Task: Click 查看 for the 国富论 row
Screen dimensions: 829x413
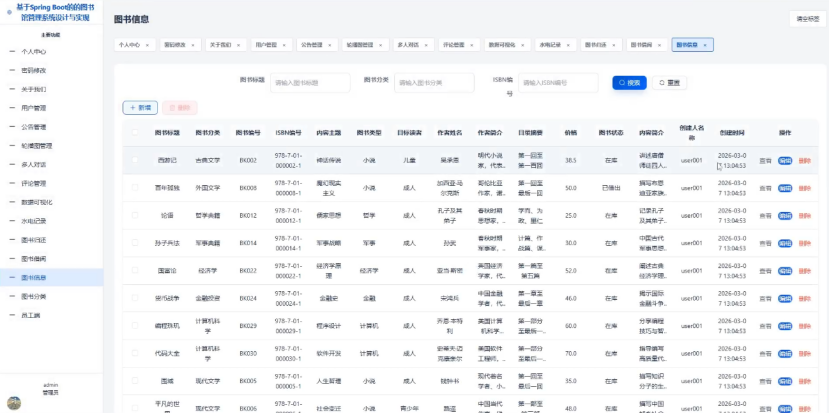Action: tap(765, 271)
